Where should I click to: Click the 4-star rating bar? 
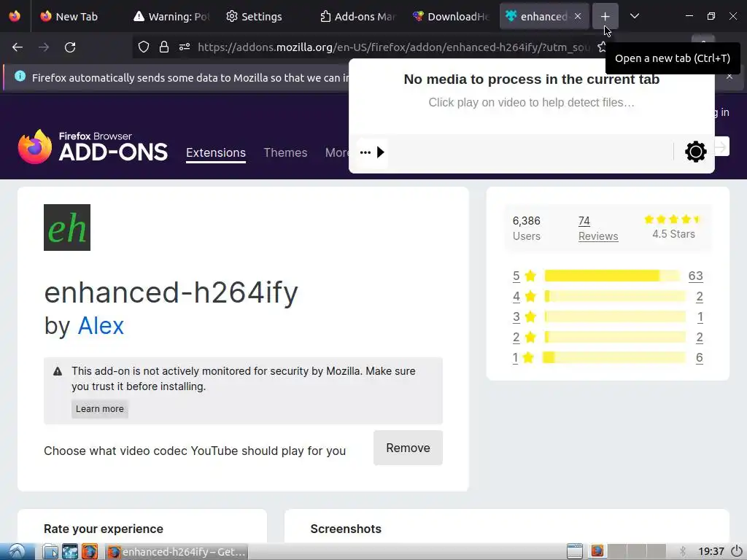coord(615,296)
